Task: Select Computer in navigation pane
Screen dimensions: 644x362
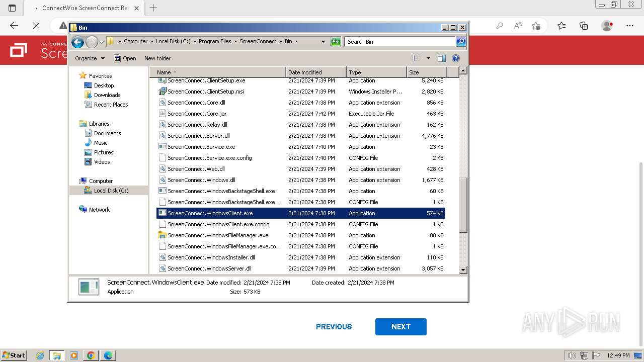Action: (101, 181)
